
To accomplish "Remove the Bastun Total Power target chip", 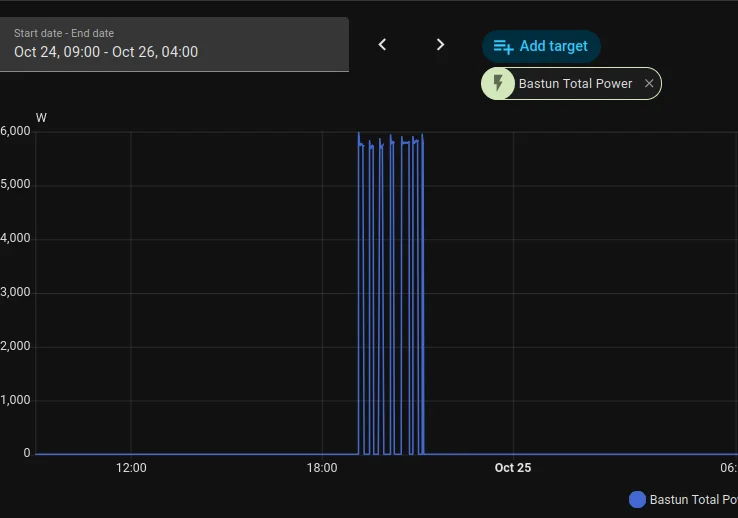I will click(x=649, y=83).
